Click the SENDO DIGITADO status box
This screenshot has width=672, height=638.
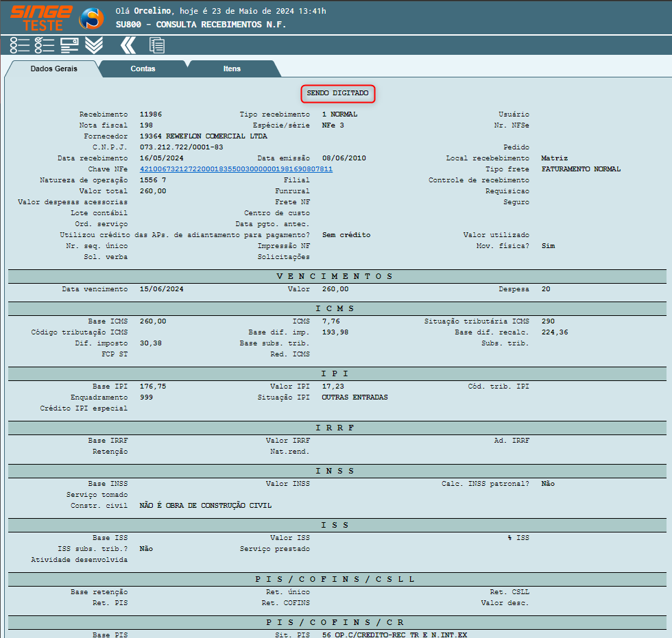337,93
